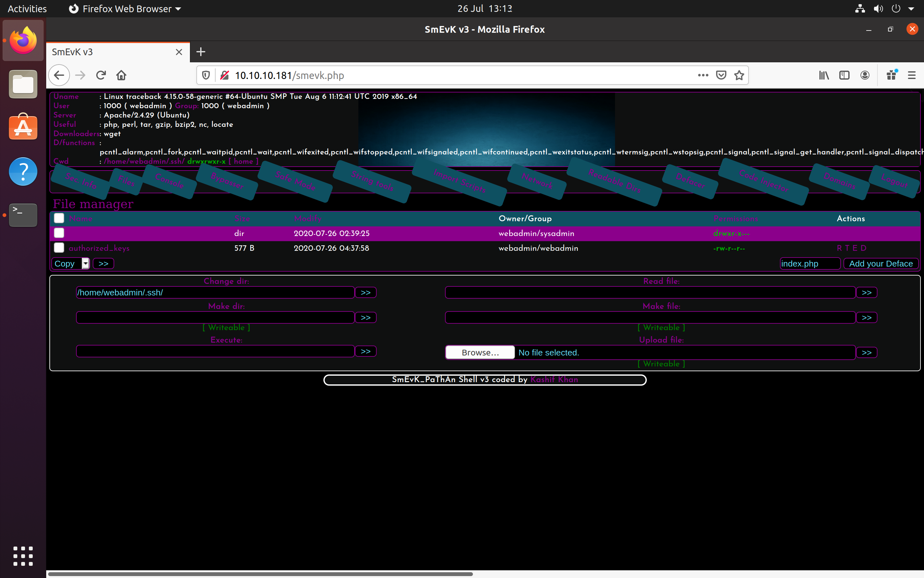Open the Copy action dropdown

(71, 263)
